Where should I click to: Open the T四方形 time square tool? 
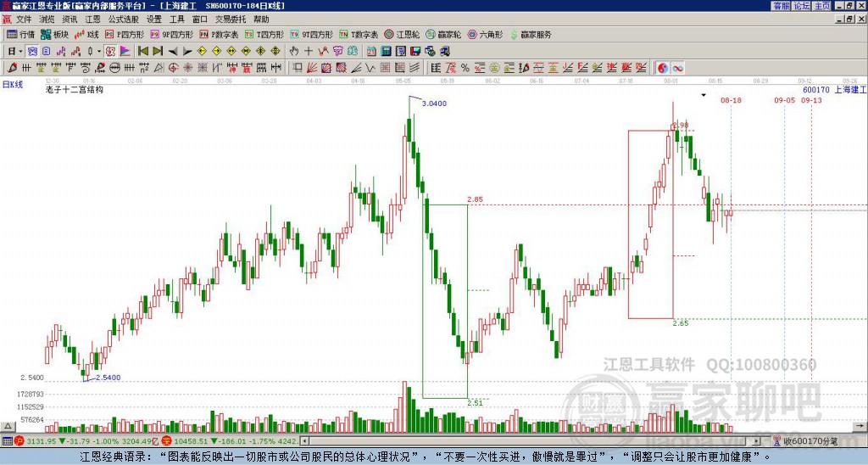[x=264, y=34]
